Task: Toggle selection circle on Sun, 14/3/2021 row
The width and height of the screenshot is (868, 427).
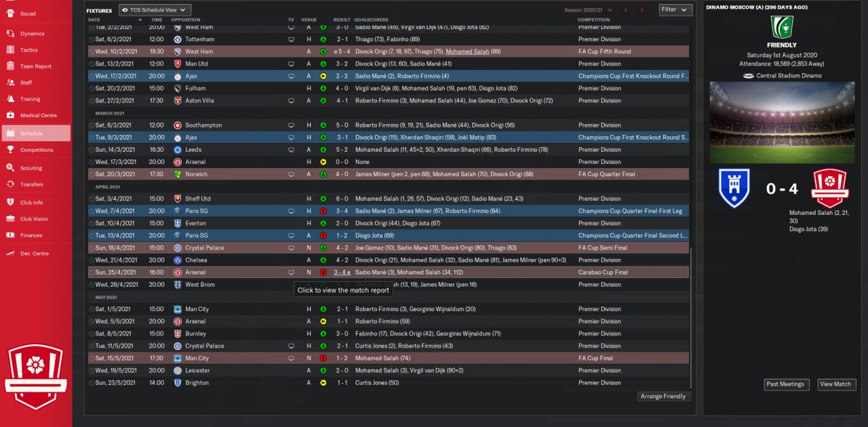Action: (x=92, y=150)
